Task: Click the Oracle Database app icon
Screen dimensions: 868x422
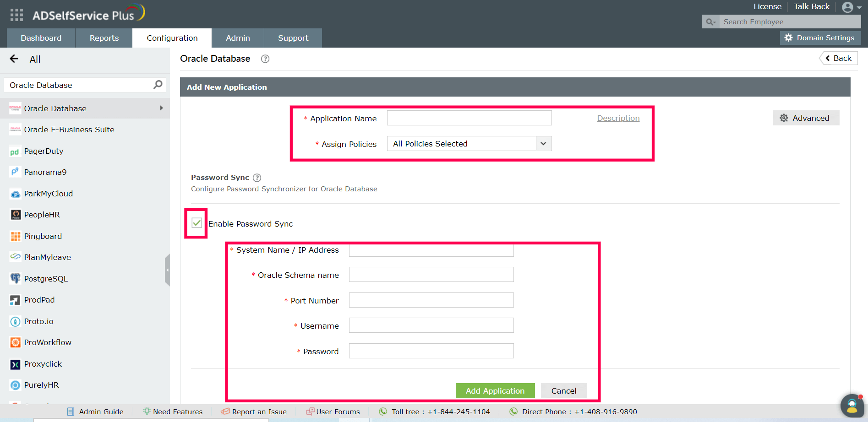Action: [x=15, y=108]
